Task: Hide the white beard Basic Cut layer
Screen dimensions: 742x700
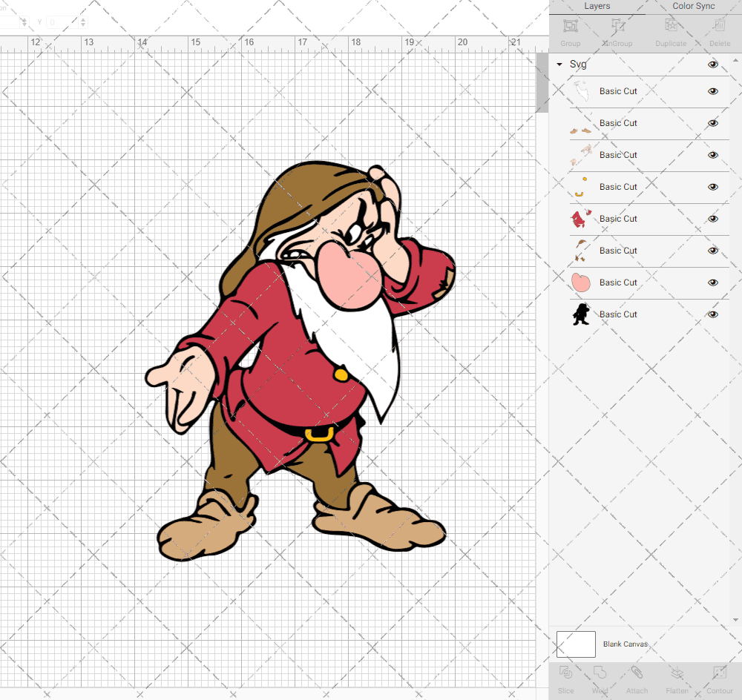Action: tap(712, 91)
